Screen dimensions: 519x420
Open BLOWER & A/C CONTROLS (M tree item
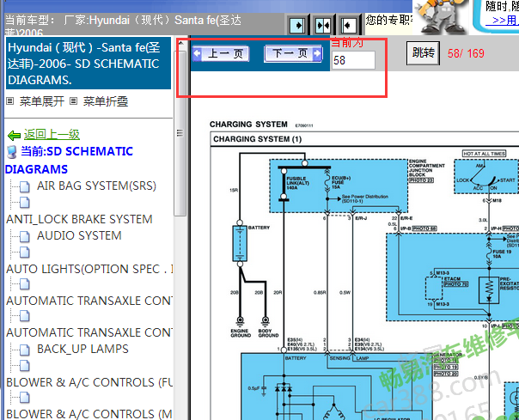[89, 414]
